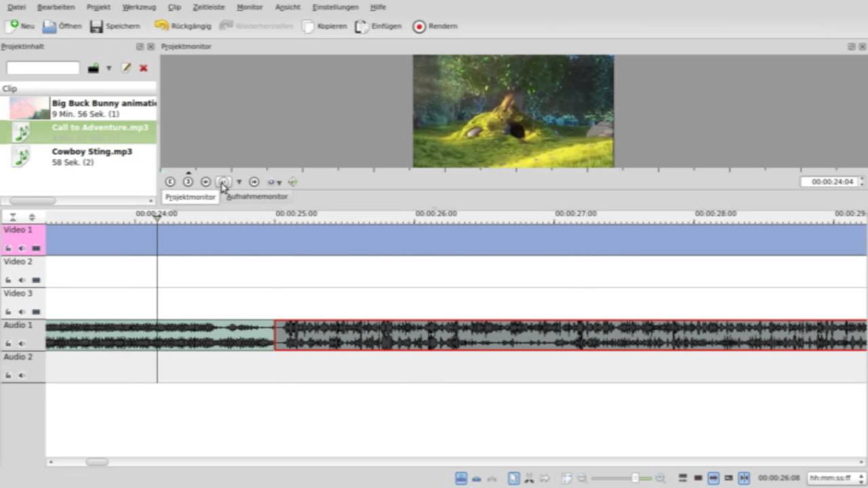Lock the Video 2 track
This screenshot has height=488, width=868.
click(x=8, y=281)
